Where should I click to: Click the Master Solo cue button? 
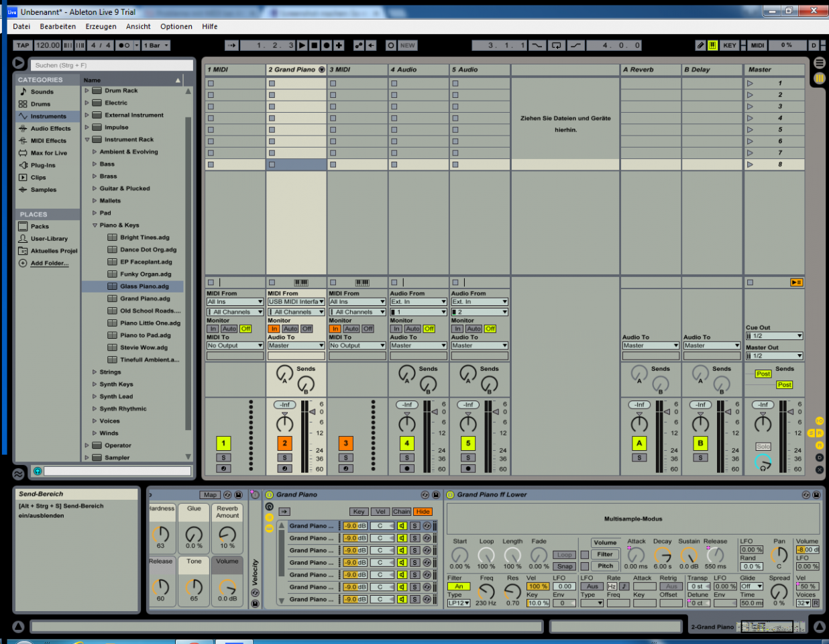coord(763,447)
